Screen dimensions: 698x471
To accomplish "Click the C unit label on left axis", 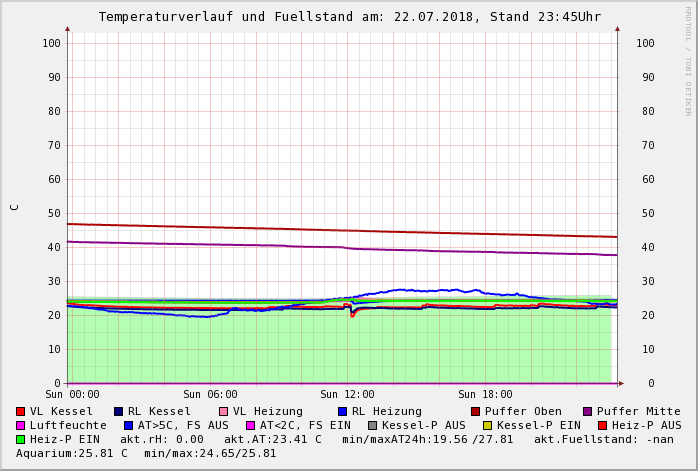I will (x=14, y=207).
